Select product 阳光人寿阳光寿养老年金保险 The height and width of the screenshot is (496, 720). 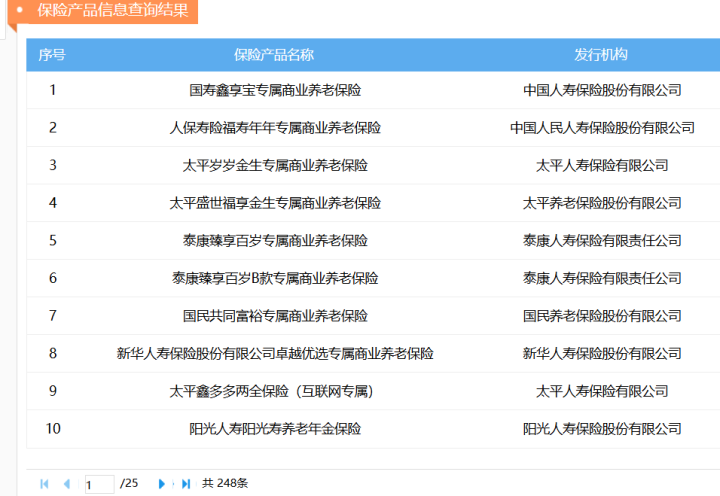click(x=275, y=429)
